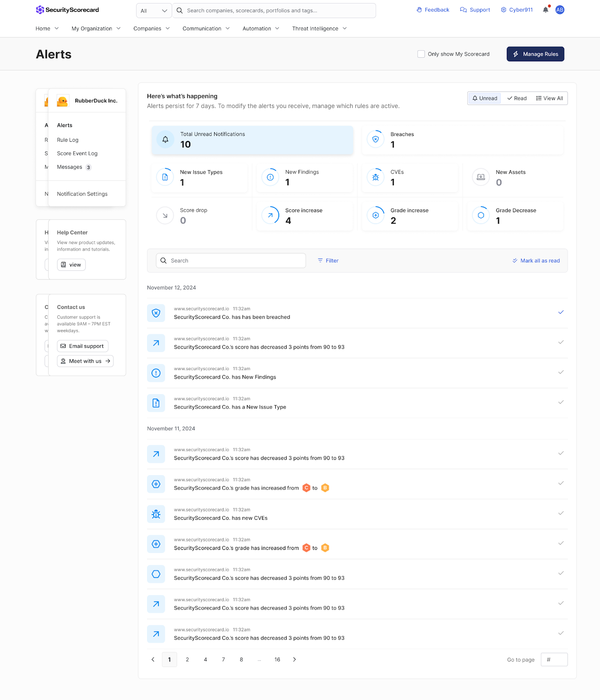
Task: Open the AB user avatar menu
Action: click(x=560, y=10)
